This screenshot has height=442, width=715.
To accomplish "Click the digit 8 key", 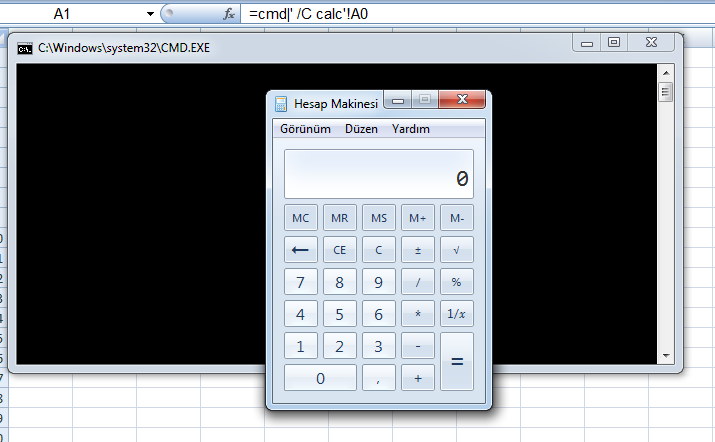I will tap(339, 282).
